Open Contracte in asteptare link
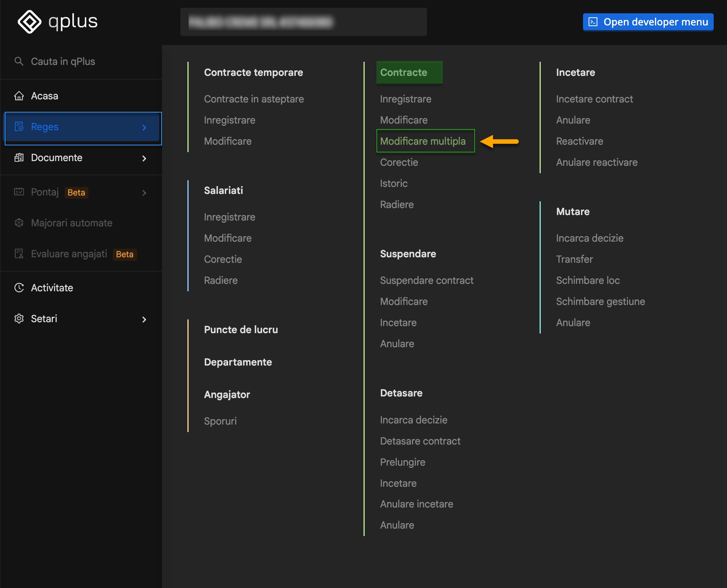 click(254, 99)
